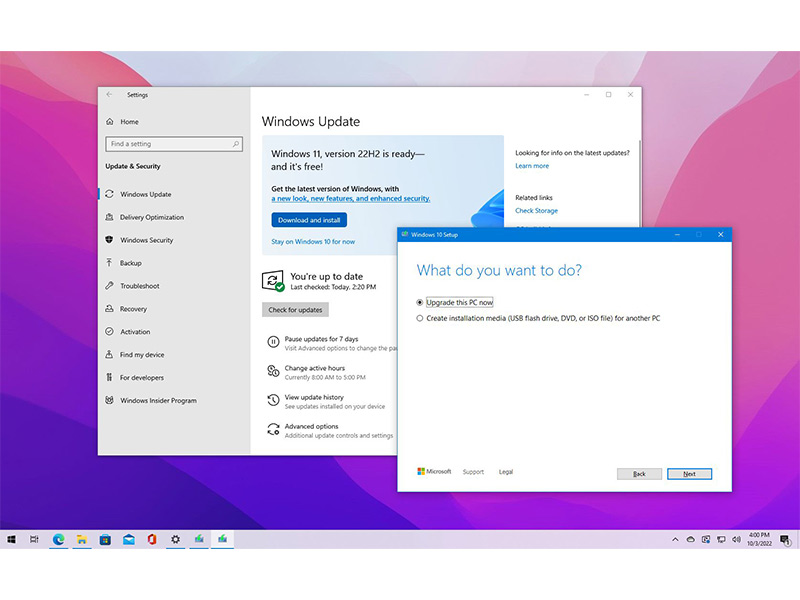Click the OneDrive cloud tray icon
This screenshot has width=800, height=600.
(x=690, y=539)
